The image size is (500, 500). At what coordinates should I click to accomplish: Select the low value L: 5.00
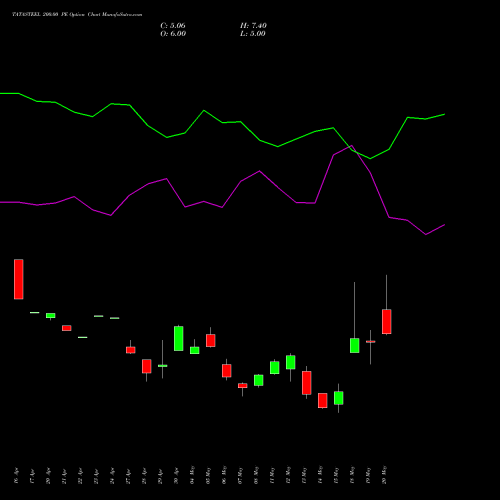click(253, 34)
